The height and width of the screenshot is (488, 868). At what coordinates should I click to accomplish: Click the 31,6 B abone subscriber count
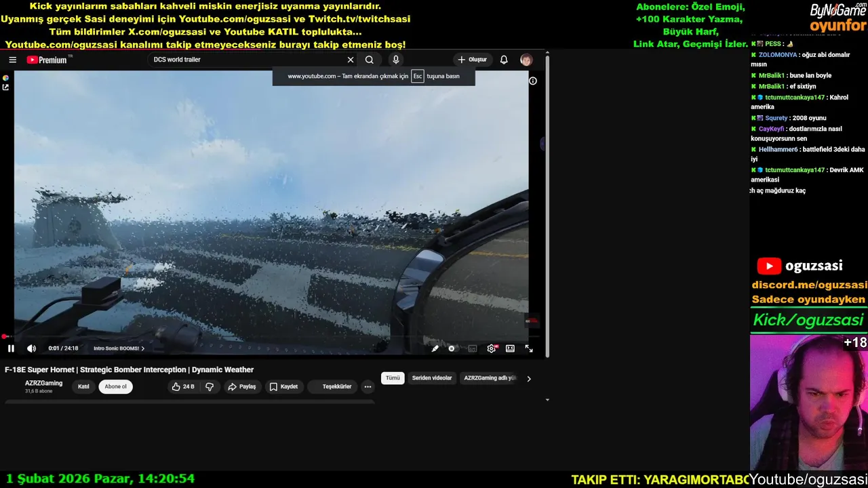click(x=39, y=391)
